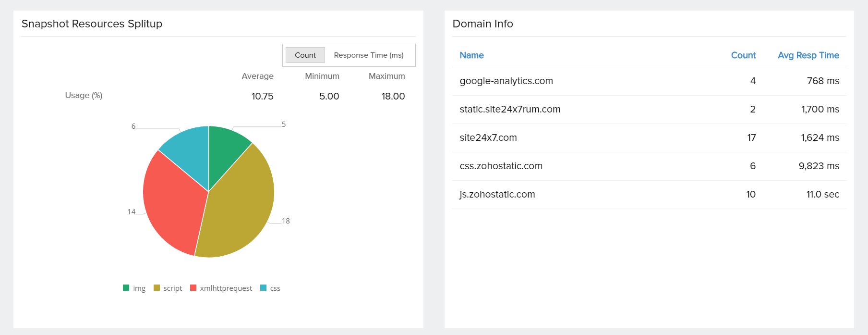Click the Usage (%) row label

[84, 96]
